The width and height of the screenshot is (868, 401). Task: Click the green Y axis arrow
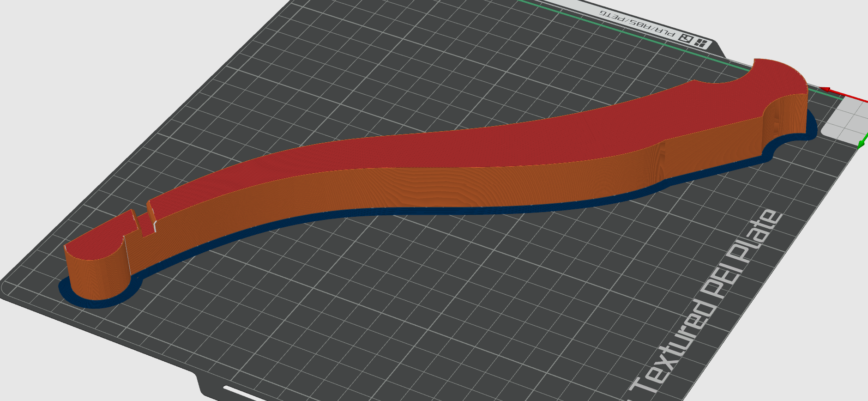coord(862,144)
